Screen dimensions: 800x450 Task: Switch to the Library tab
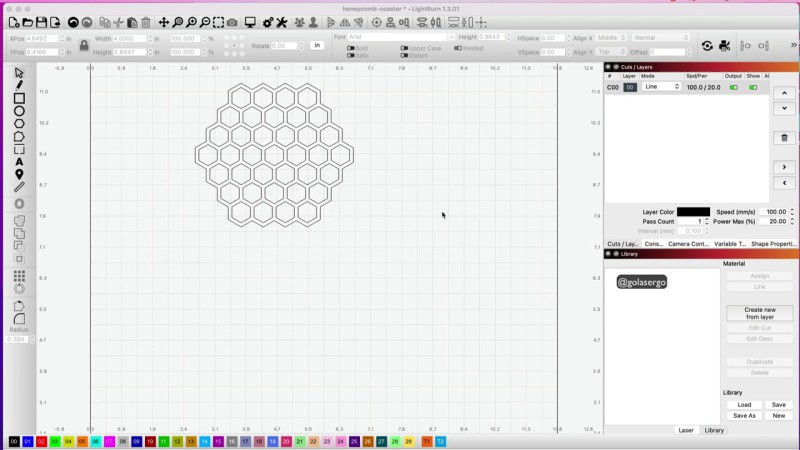tap(714, 430)
